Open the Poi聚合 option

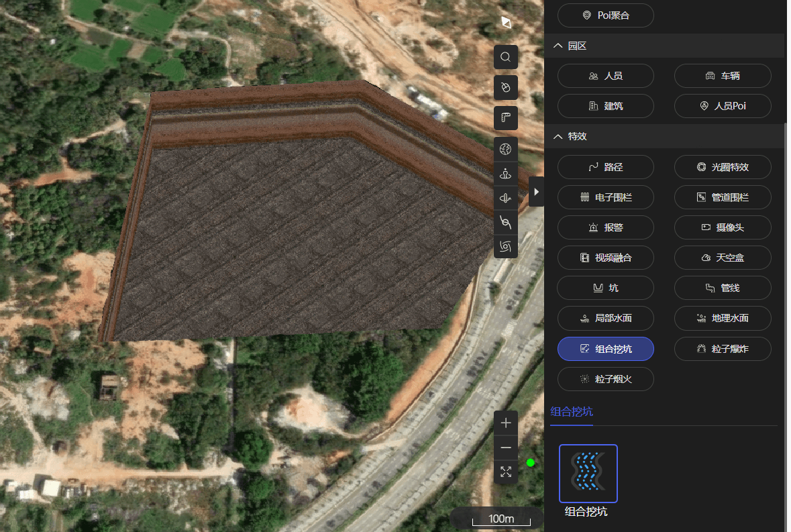pyautogui.click(x=605, y=15)
